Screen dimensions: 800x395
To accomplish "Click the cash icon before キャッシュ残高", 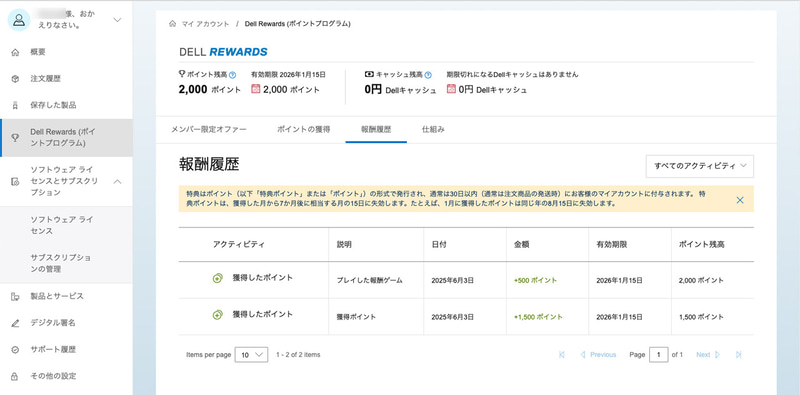I will 369,74.
